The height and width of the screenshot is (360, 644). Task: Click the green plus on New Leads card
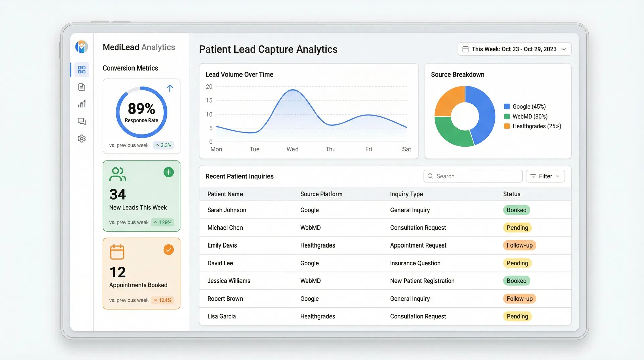169,172
